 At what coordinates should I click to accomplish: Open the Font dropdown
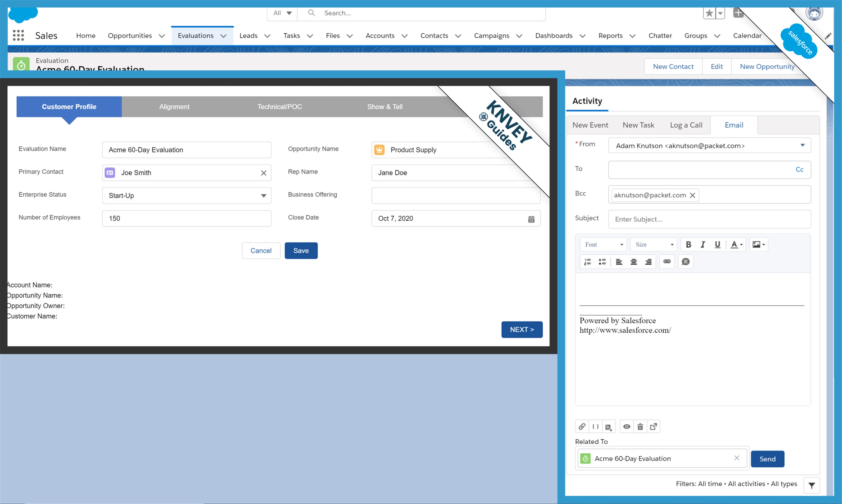point(603,245)
